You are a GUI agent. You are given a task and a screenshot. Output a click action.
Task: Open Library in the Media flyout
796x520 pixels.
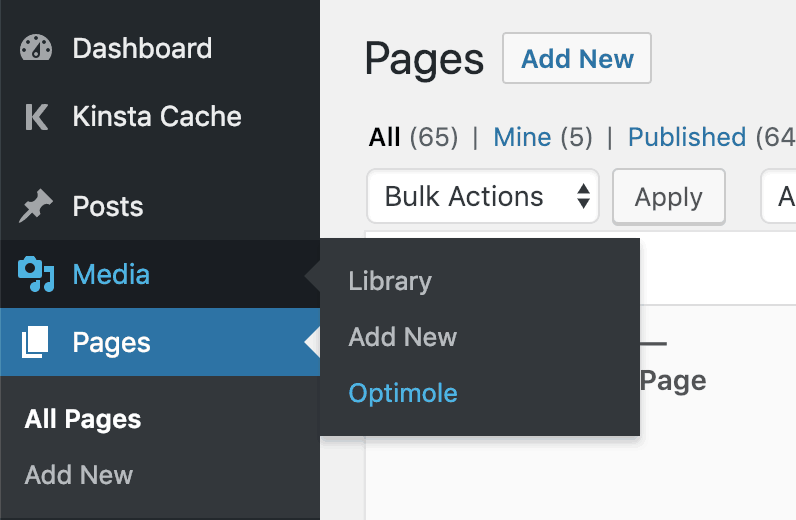(x=390, y=281)
